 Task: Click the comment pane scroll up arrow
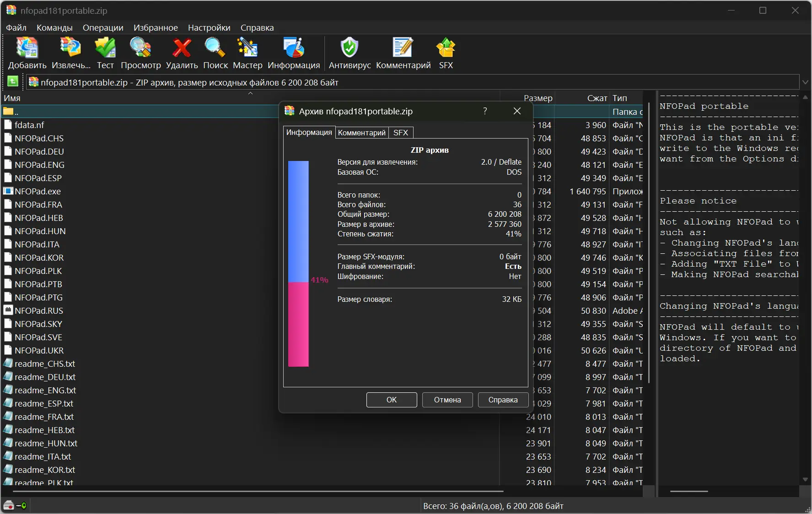(805, 97)
